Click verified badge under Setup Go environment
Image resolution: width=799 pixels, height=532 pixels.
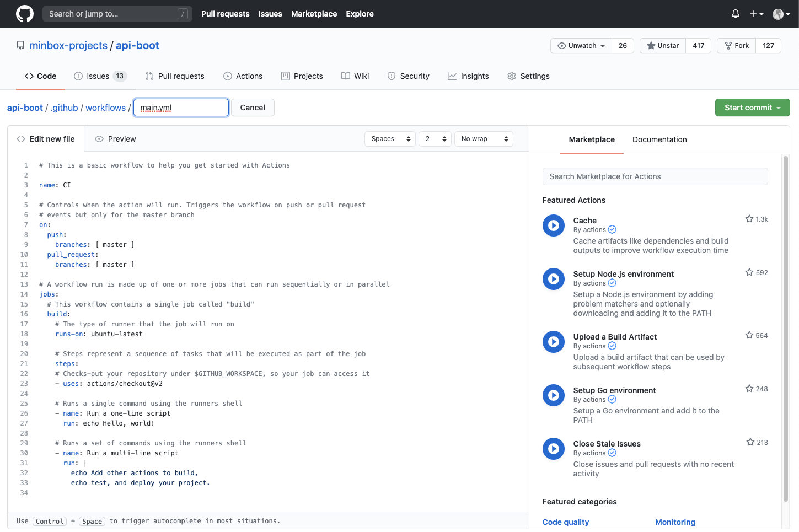click(x=612, y=400)
